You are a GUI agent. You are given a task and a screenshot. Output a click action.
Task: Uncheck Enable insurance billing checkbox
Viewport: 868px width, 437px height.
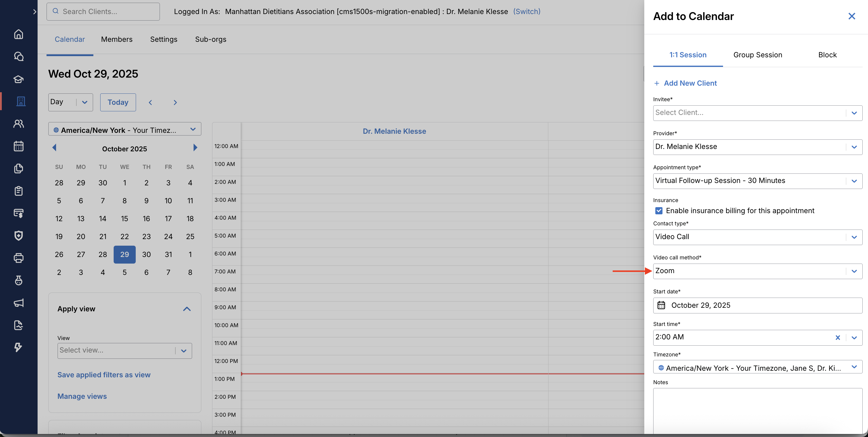659,211
